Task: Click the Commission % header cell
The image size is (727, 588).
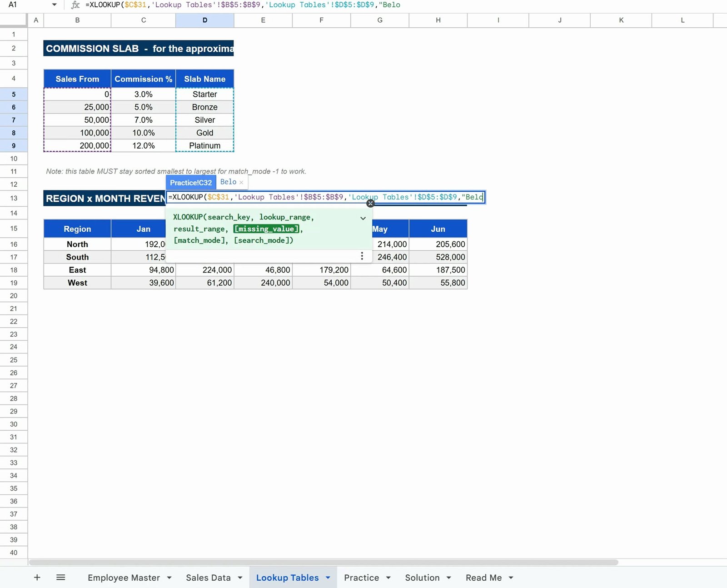Action: [144, 79]
